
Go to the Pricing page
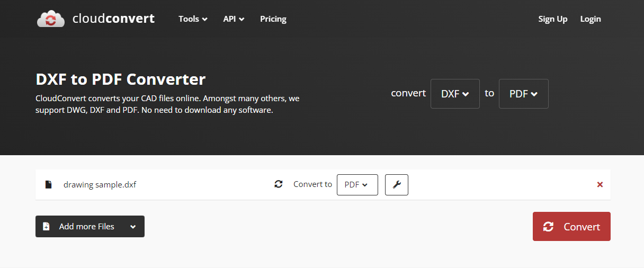click(x=273, y=19)
